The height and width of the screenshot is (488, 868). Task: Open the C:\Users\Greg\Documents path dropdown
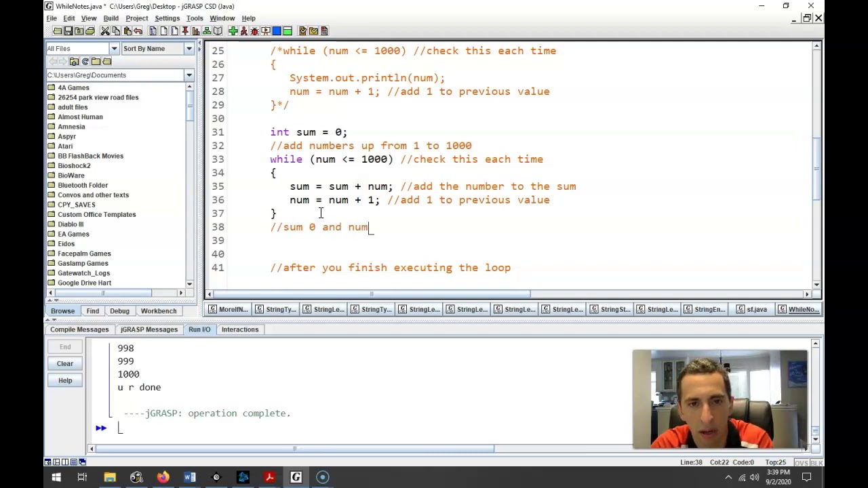tap(189, 75)
